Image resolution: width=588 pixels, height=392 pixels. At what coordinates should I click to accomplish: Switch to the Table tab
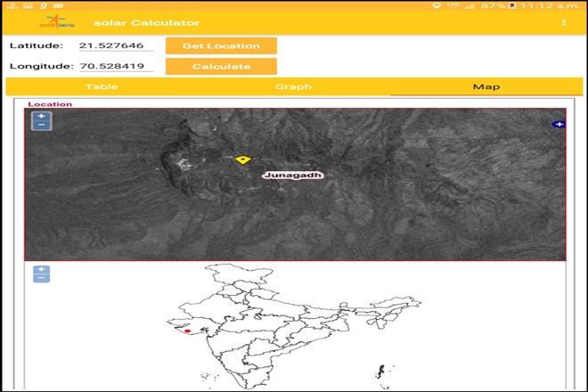tap(101, 86)
